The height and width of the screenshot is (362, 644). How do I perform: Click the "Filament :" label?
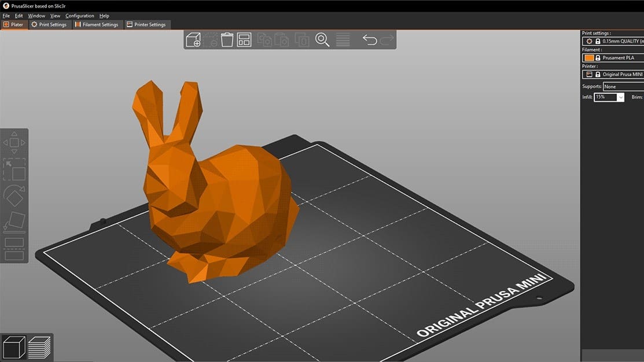pyautogui.click(x=592, y=50)
